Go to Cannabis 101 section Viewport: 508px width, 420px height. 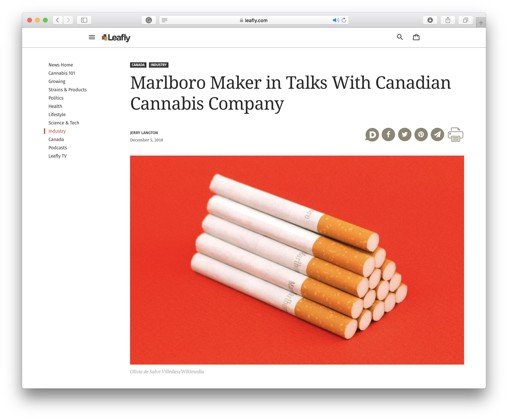pyautogui.click(x=62, y=73)
